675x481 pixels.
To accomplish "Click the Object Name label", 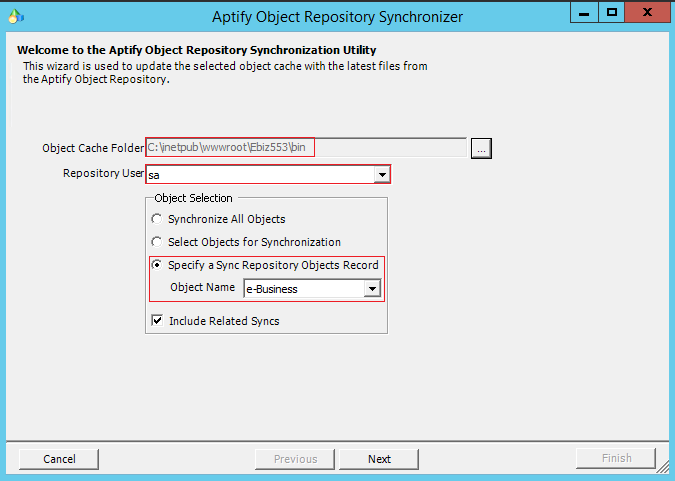I will coord(202,287).
